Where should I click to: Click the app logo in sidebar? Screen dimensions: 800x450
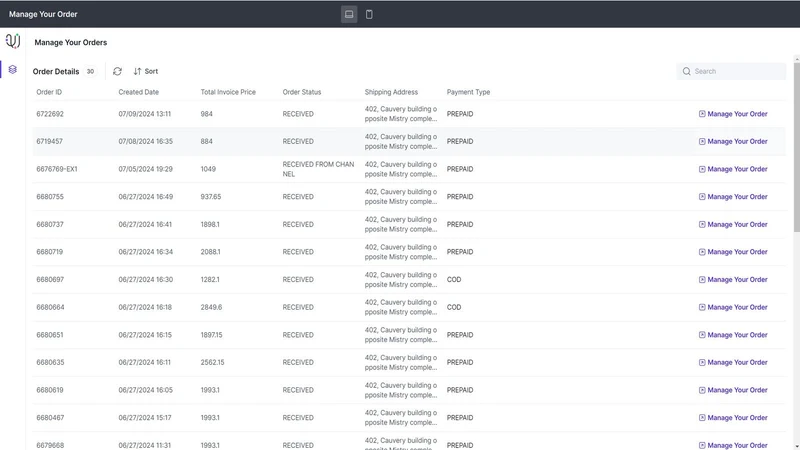click(13, 41)
